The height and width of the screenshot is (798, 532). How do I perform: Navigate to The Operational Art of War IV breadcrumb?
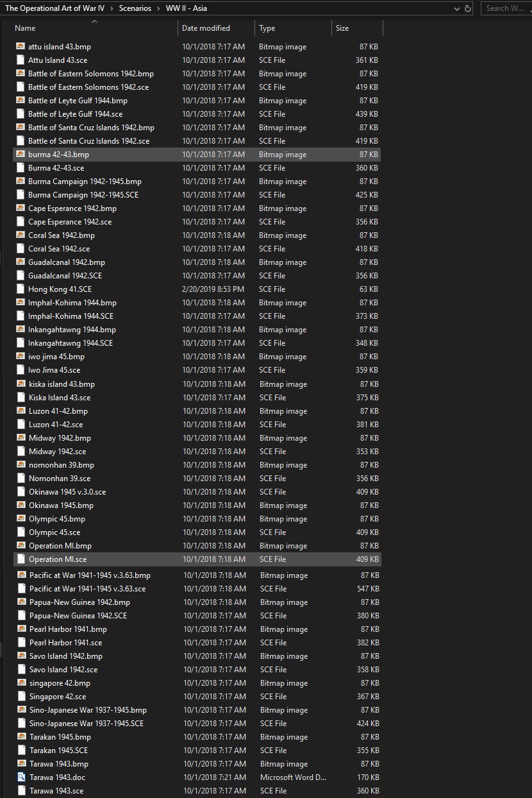point(55,8)
